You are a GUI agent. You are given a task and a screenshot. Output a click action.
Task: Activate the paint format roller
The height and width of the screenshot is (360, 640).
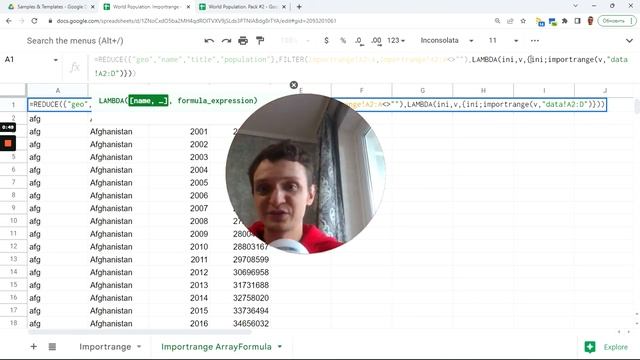260,40
